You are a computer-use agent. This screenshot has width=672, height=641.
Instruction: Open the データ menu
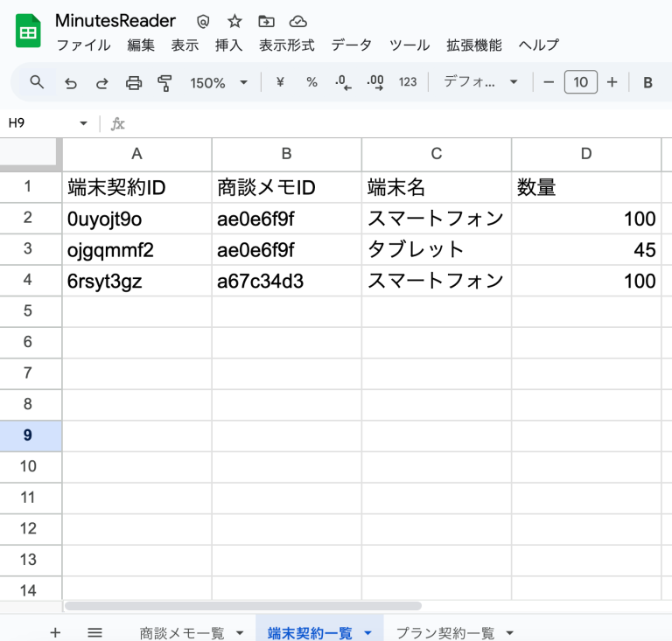pyautogui.click(x=351, y=45)
